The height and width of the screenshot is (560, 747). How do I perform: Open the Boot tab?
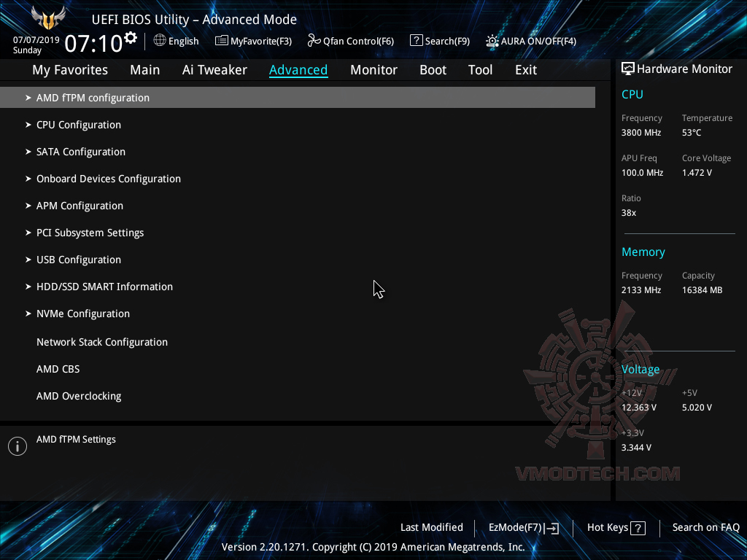pyautogui.click(x=433, y=70)
